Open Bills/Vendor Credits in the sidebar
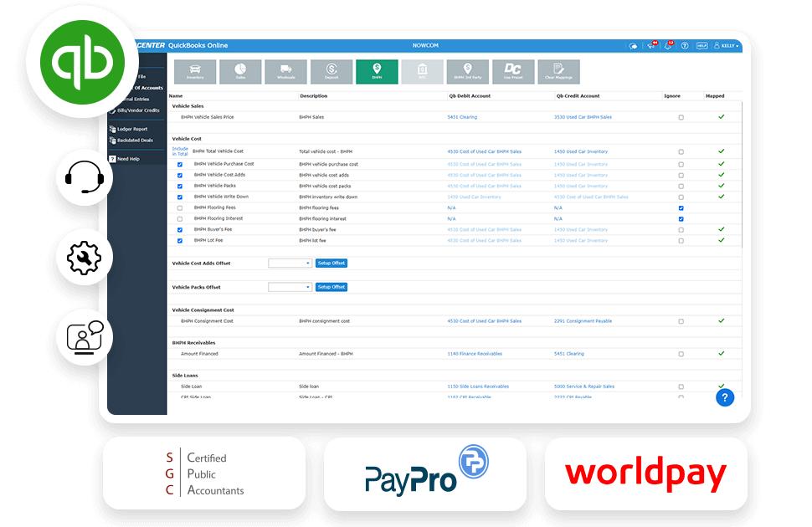This screenshot has height=527, width=812. click(x=138, y=110)
